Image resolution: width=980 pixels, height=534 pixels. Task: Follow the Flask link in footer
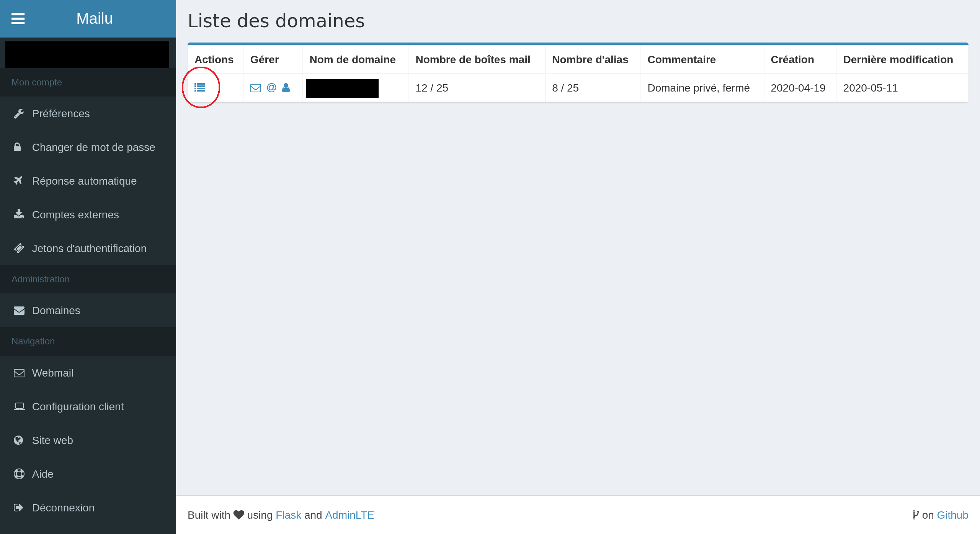pyautogui.click(x=288, y=515)
